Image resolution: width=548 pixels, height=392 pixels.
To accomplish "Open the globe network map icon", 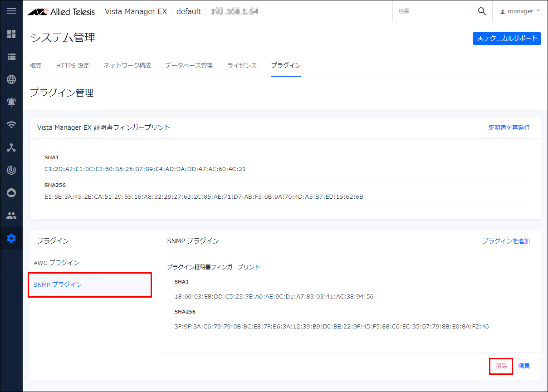I will [11, 79].
